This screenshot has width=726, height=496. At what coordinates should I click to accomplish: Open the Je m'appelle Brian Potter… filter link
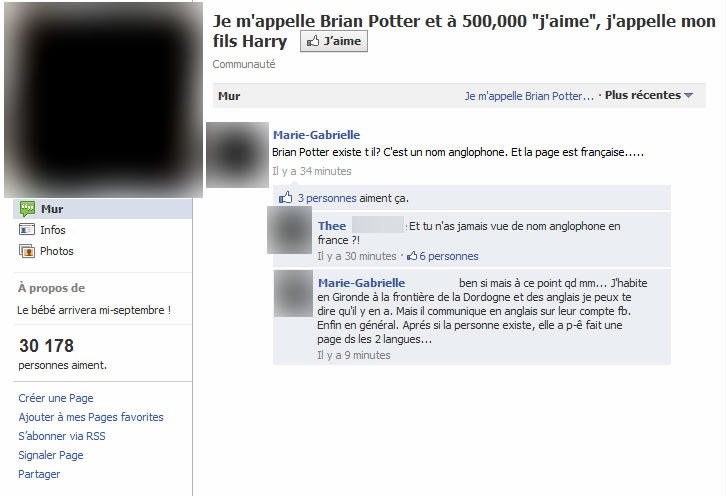pos(529,96)
